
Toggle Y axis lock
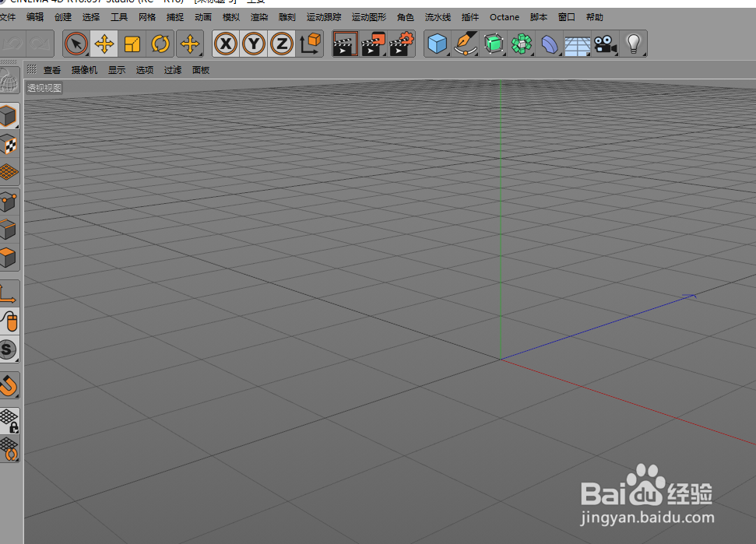click(254, 44)
